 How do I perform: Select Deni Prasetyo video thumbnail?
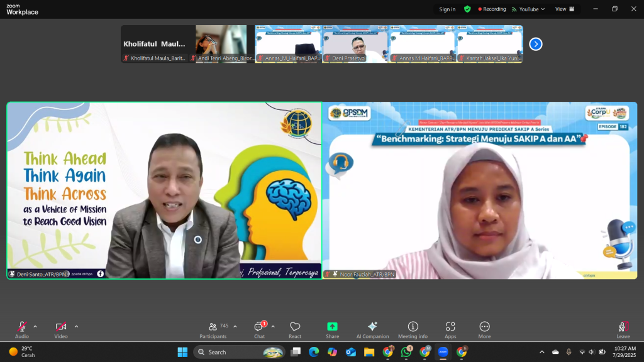(356, 44)
